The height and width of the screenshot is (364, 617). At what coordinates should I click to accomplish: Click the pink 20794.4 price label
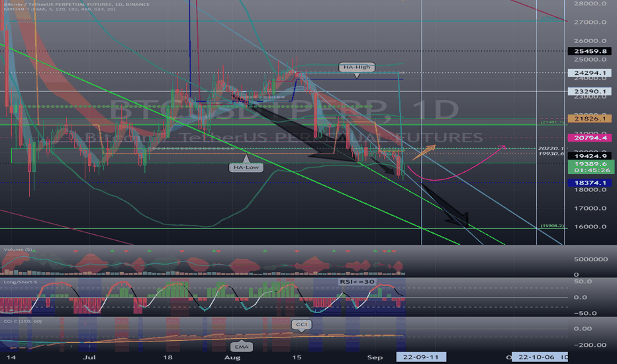tap(589, 138)
